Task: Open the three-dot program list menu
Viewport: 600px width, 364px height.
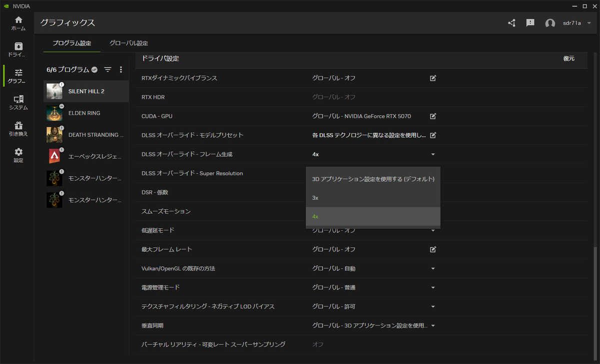Action: click(x=120, y=69)
